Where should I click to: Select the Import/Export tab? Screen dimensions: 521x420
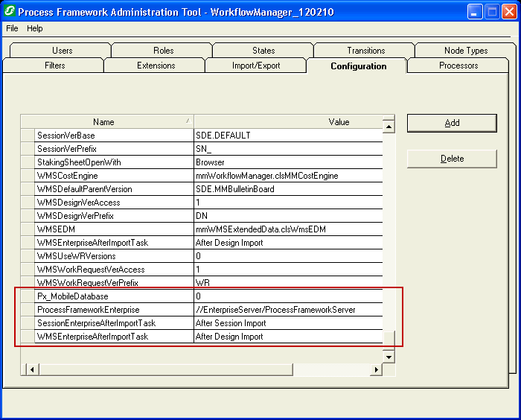[256, 66]
